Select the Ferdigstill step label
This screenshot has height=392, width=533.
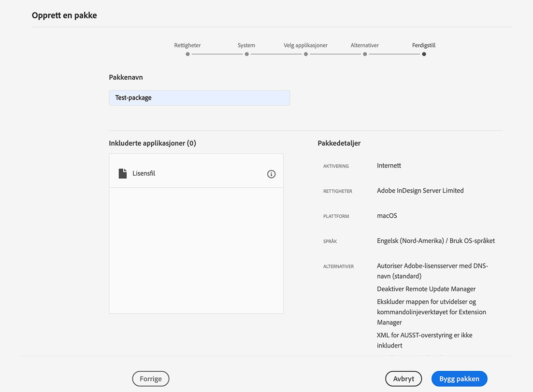pos(424,45)
